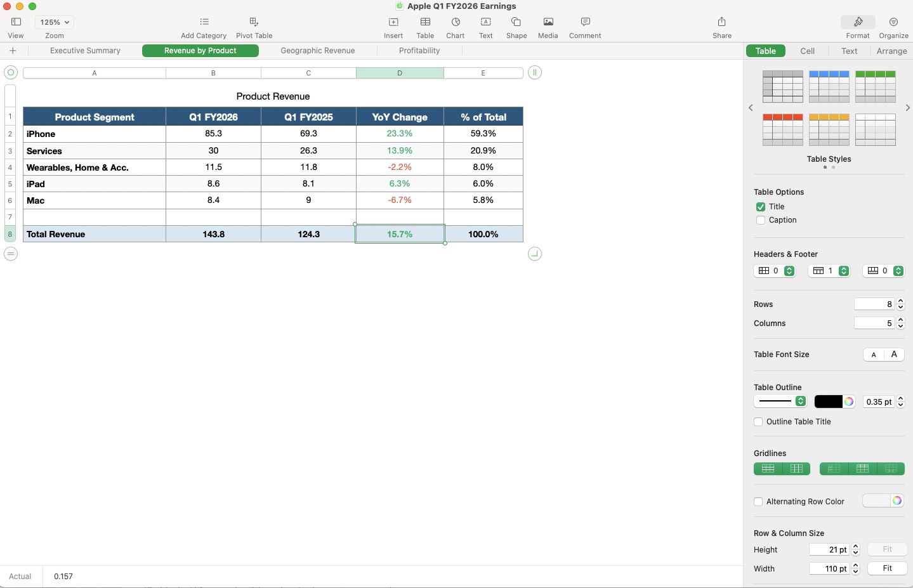The height and width of the screenshot is (588, 913).
Task: Click the row Height stepper
Action: click(855, 549)
